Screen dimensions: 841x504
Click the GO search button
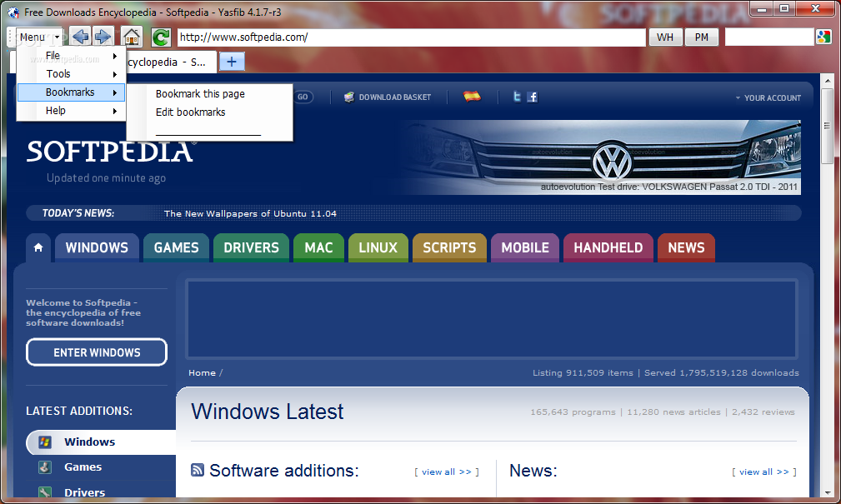tap(303, 97)
